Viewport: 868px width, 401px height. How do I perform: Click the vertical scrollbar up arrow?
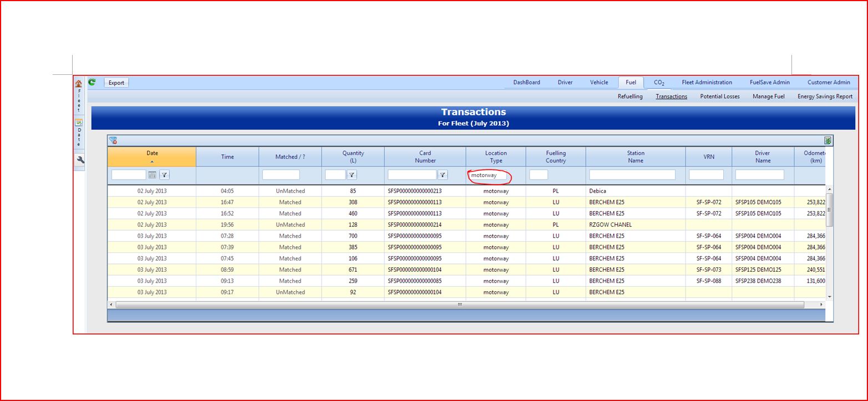click(x=830, y=190)
